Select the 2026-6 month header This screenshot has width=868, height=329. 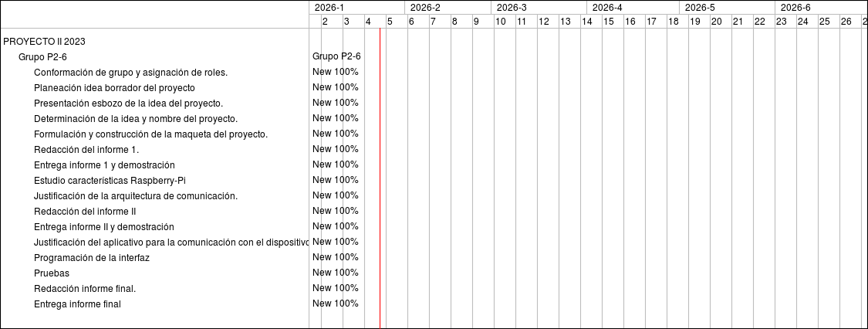[795, 8]
